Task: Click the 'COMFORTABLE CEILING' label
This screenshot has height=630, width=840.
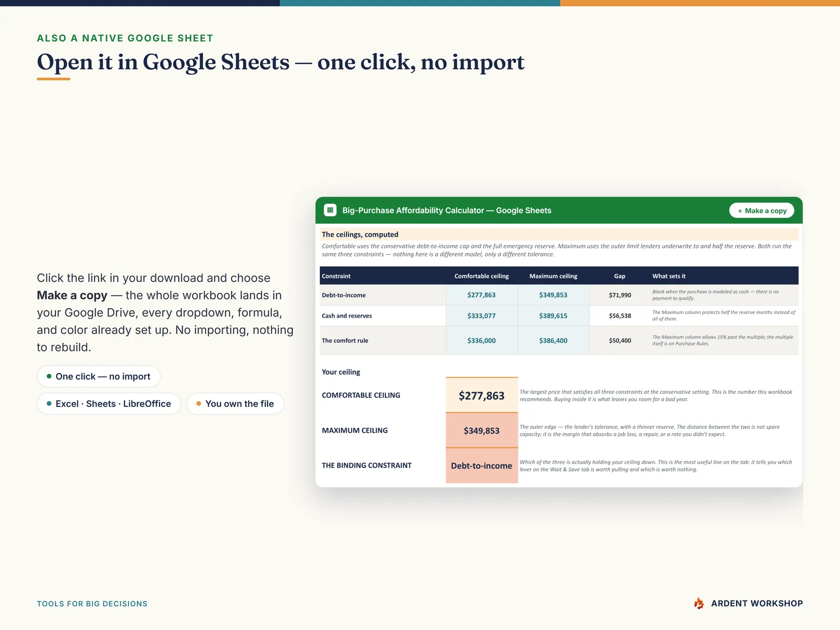Action: tap(361, 395)
